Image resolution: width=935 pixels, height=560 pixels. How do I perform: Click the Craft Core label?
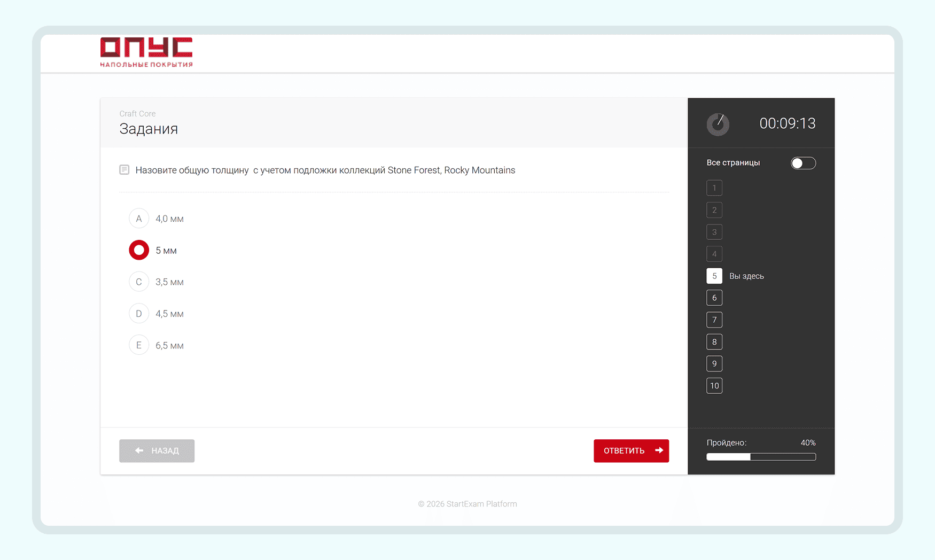click(x=137, y=113)
